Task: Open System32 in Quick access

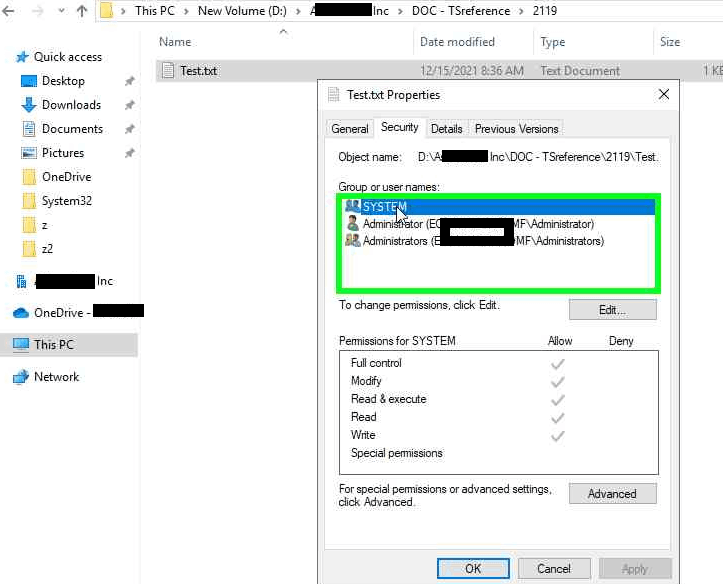Action: tap(67, 201)
